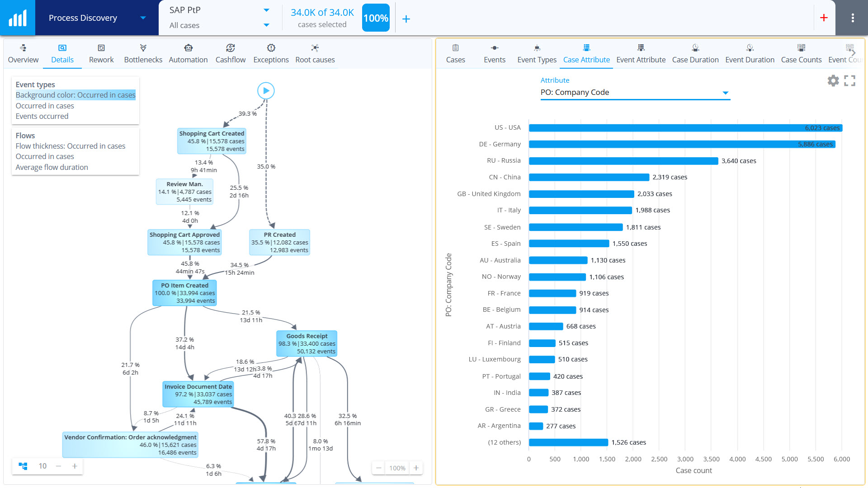Select the Goods Receipt node
The height and width of the screenshot is (488, 868).
coord(307,343)
